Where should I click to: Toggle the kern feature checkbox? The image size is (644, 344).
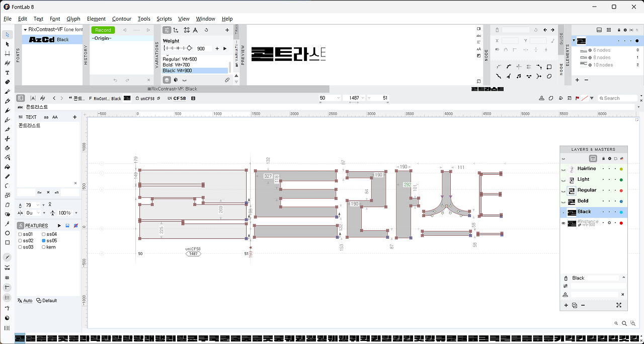point(44,247)
